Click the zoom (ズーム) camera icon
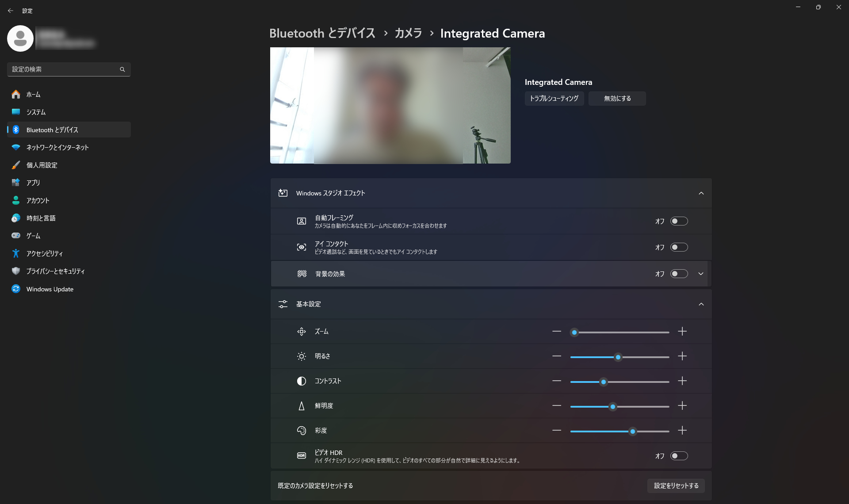Viewport: 849px width, 504px height. click(301, 331)
